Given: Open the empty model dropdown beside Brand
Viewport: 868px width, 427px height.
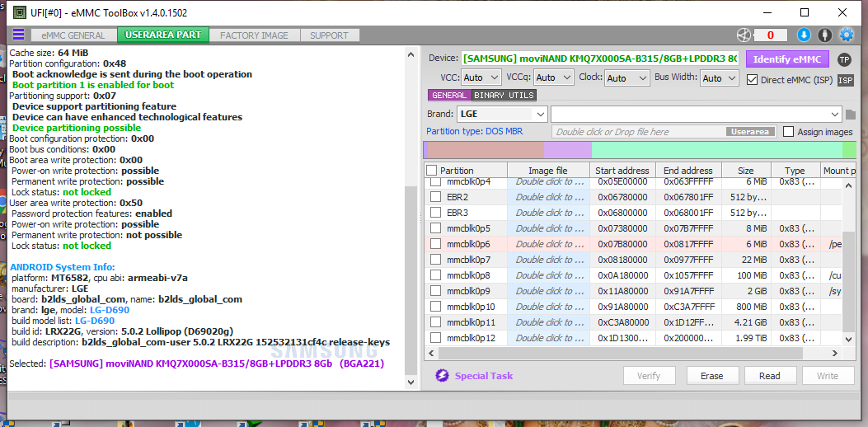Looking at the screenshot, I should pos(697,114).
